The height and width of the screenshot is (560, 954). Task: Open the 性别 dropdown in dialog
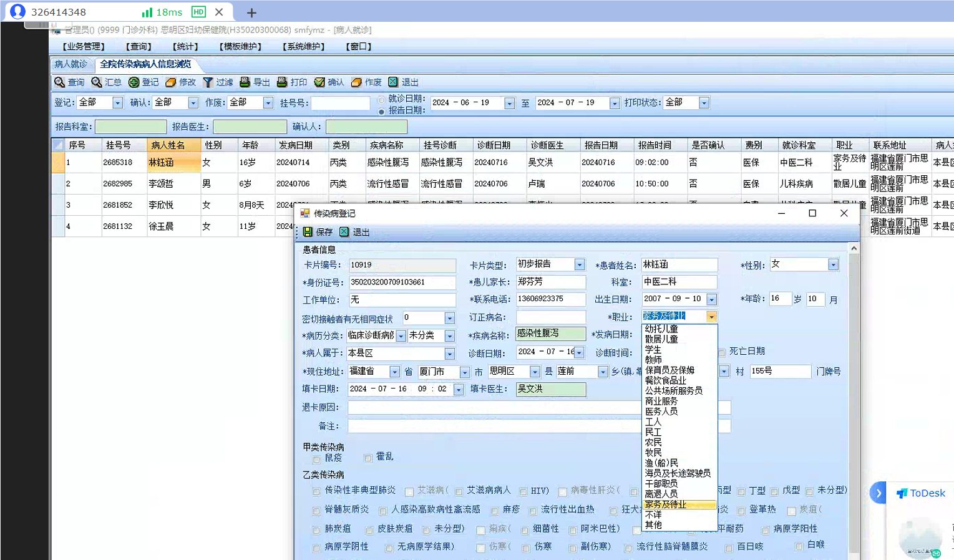click(833, 265)
